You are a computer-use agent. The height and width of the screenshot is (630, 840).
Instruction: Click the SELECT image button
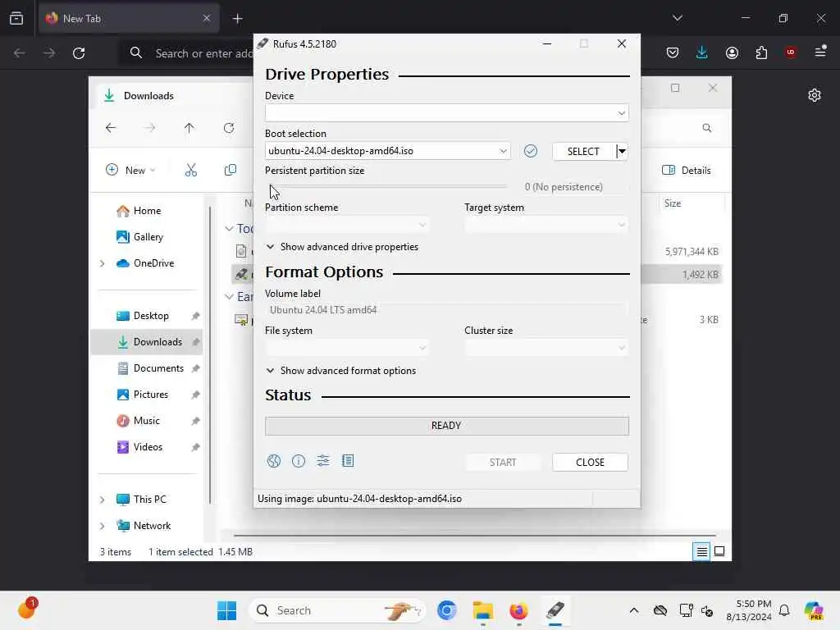[x=583, y=151]
